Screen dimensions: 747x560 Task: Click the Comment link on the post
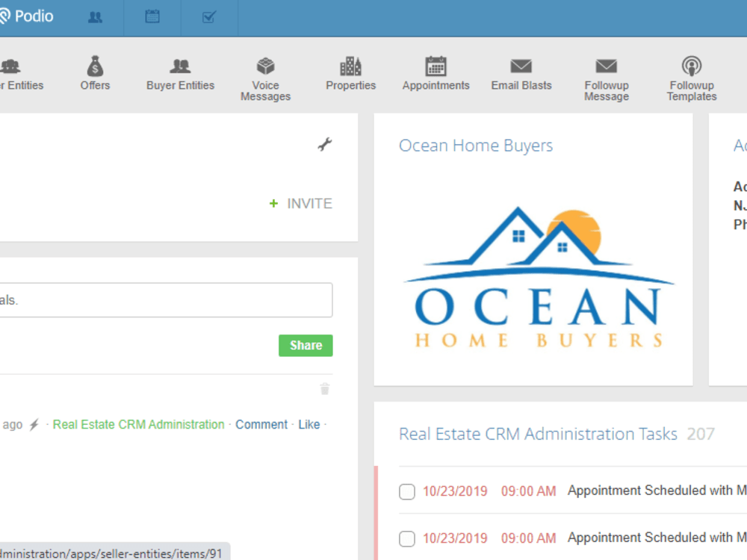(x=261, y=424)
